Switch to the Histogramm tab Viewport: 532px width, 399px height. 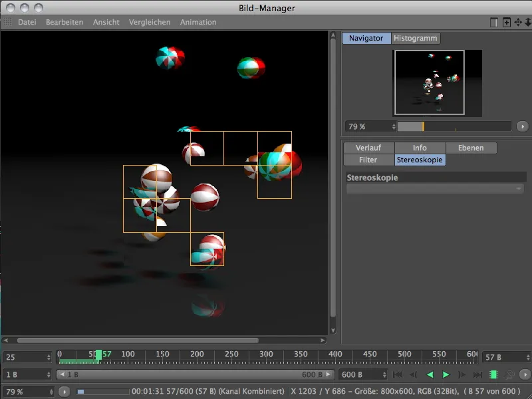tap(416, 39)
